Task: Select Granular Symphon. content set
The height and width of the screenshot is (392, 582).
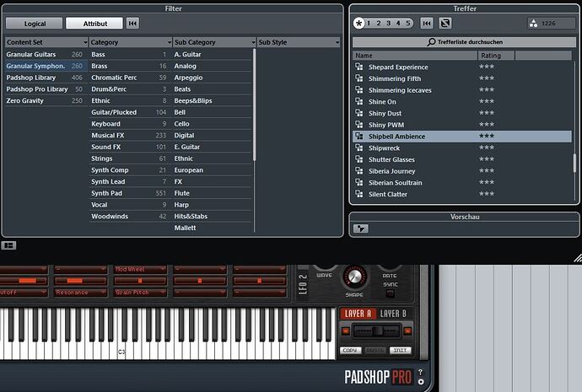Action: click(46, 66)
